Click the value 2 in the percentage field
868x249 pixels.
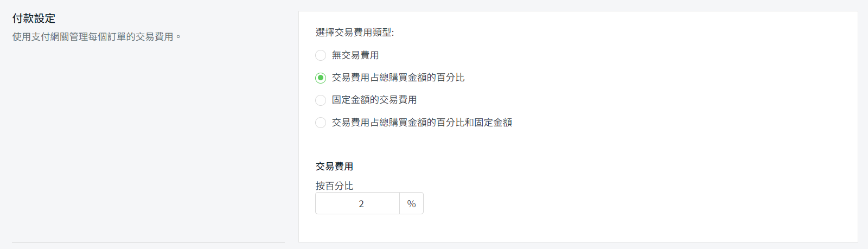tap(361, 204)
